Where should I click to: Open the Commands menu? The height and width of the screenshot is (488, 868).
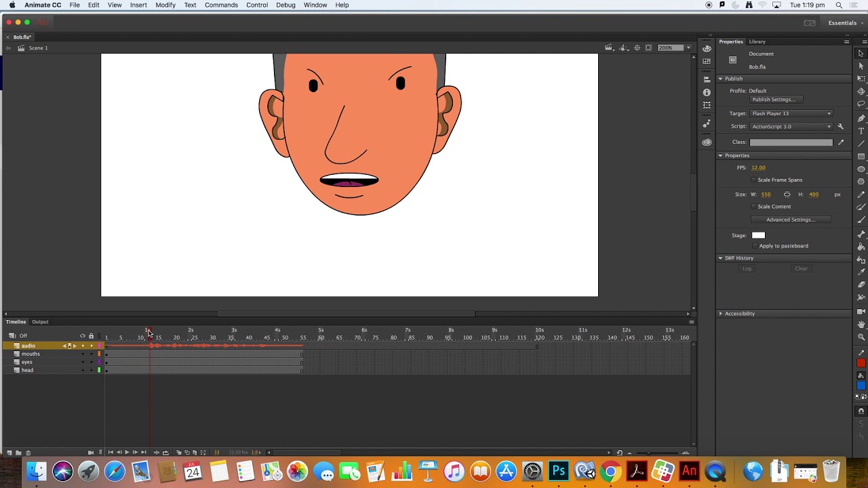point(221,5)
